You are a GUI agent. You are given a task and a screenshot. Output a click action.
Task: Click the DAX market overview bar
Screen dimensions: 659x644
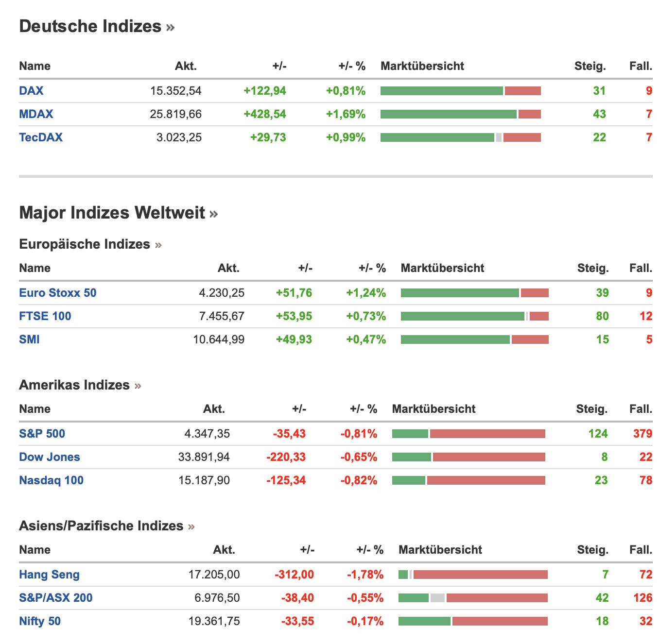pyautogui.click(x=460, y=91)
